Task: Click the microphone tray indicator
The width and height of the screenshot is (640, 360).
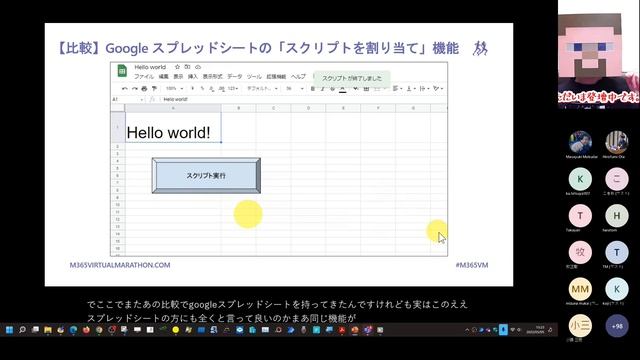Action: pyautogui.click(x=503, y=329)
